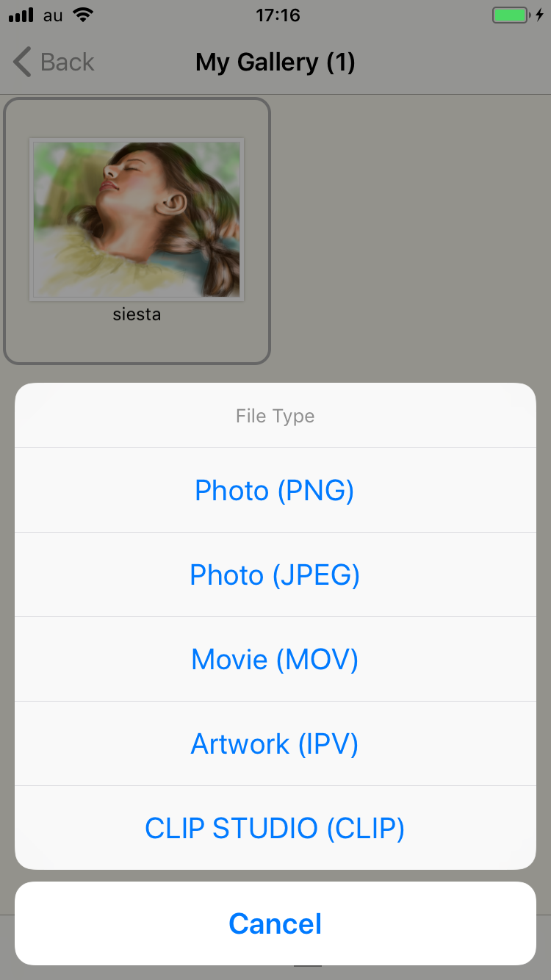Tap the au carrier label
The height and width of the screenshot is (980, 551).
coord(53,15)
